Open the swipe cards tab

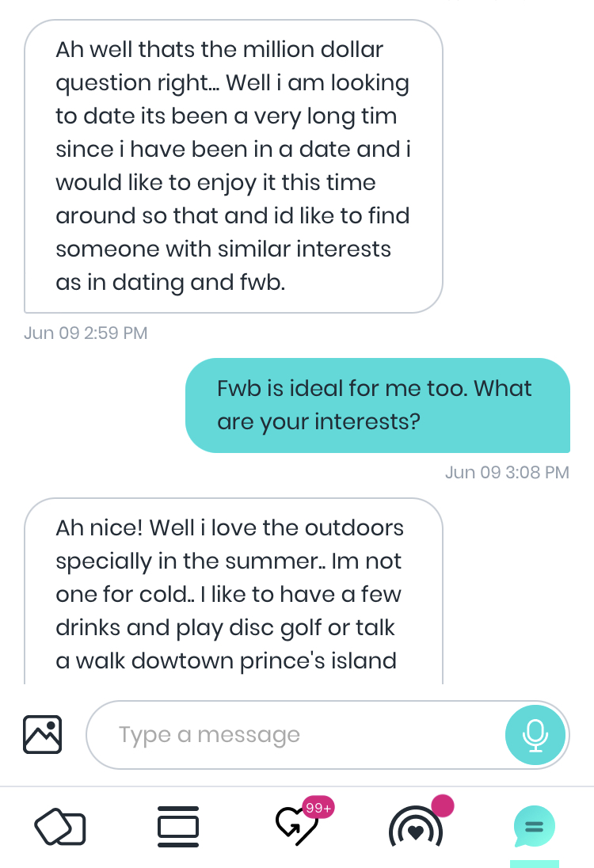[59, 827]
